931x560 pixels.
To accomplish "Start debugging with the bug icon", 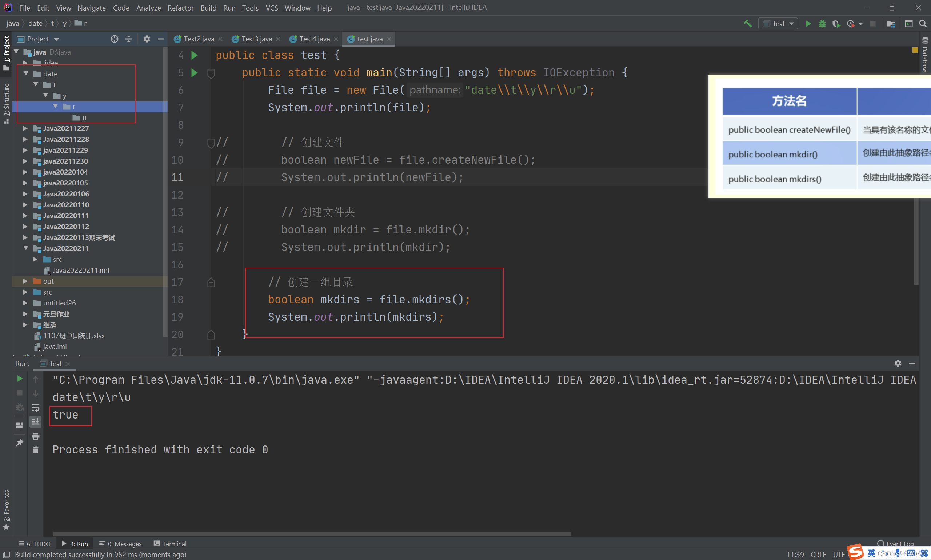I will 822,23.
